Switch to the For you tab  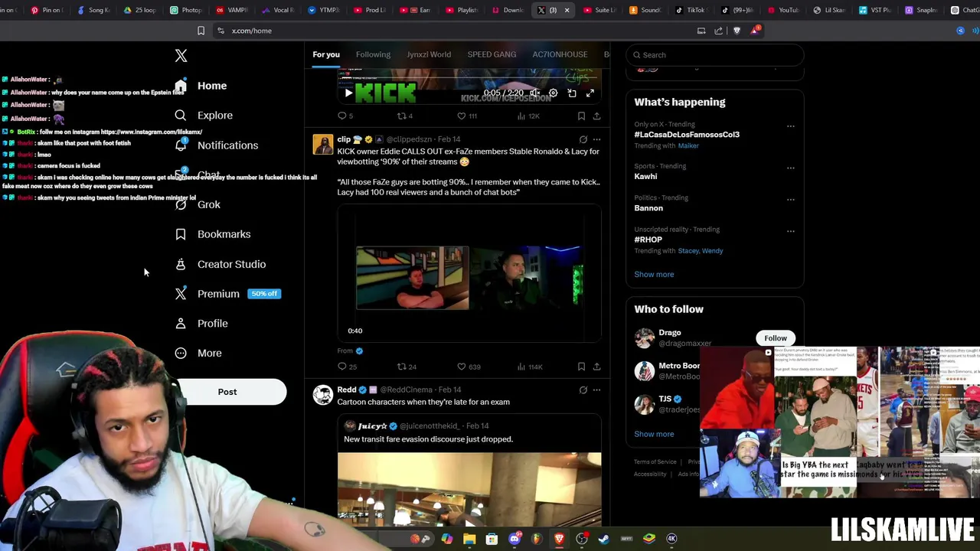point(326,54)
